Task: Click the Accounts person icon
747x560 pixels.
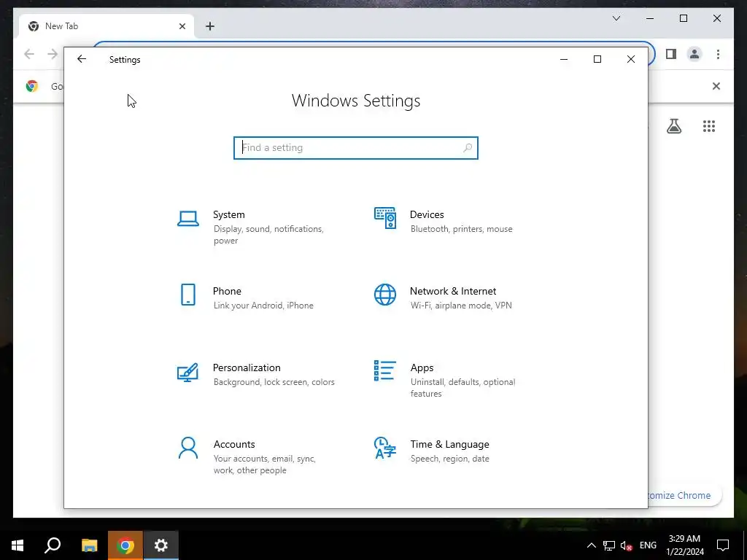Action: tap(188, 448)
